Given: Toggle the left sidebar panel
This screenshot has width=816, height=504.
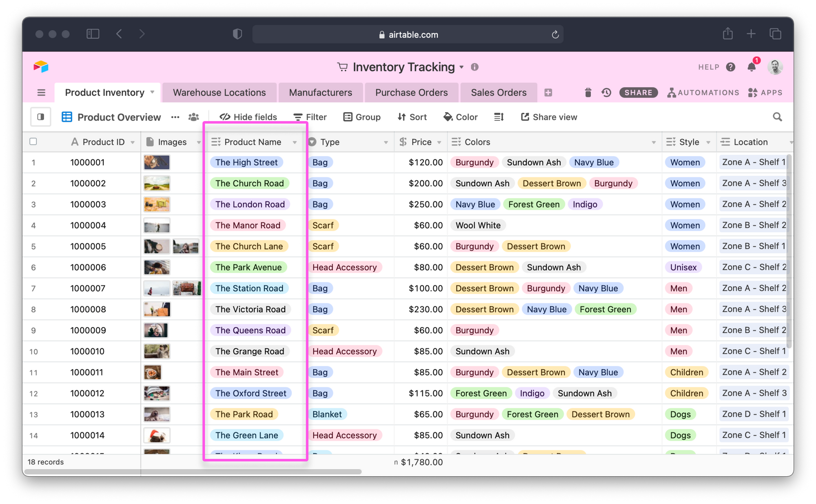Looking at the screenshot, I should pyautogui.click(x=41, y=117).
